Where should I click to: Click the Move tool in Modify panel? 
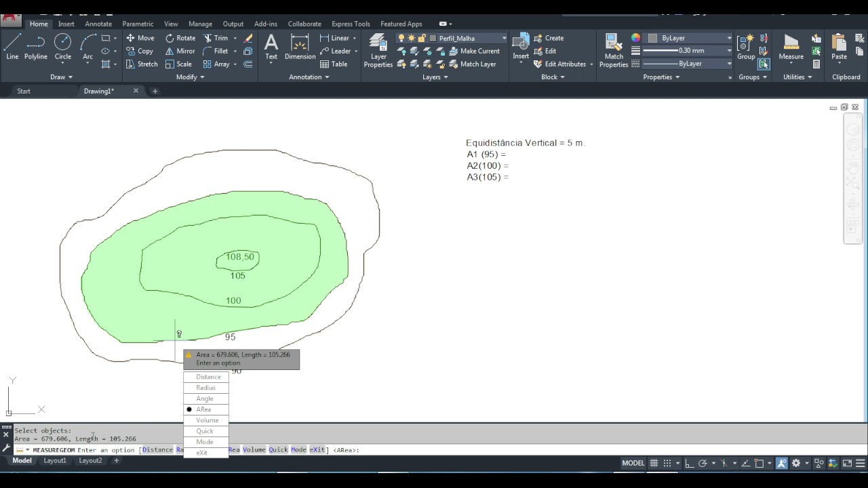140,38
